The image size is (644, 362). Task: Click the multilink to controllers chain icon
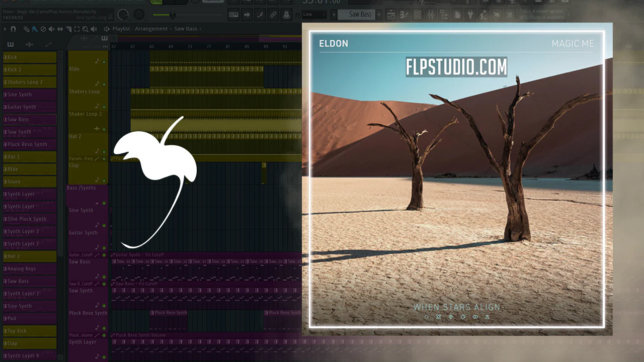click(x=273, y=15)
